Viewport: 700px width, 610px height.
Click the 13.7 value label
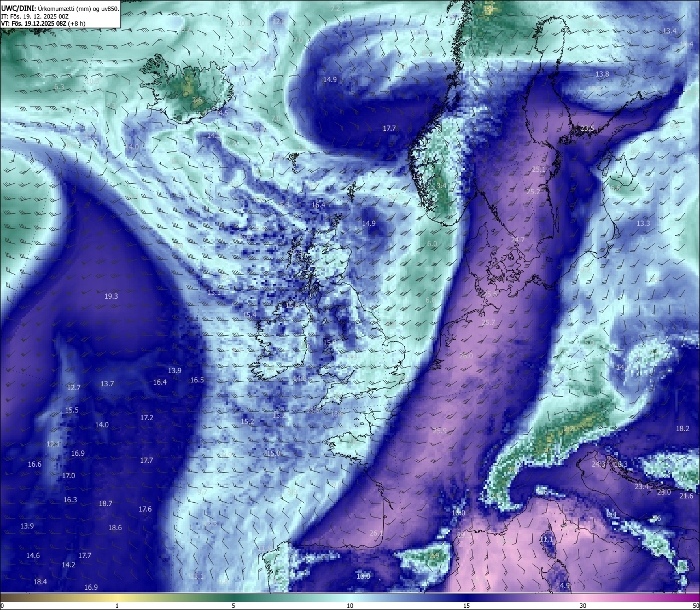(x=107, y=384)
